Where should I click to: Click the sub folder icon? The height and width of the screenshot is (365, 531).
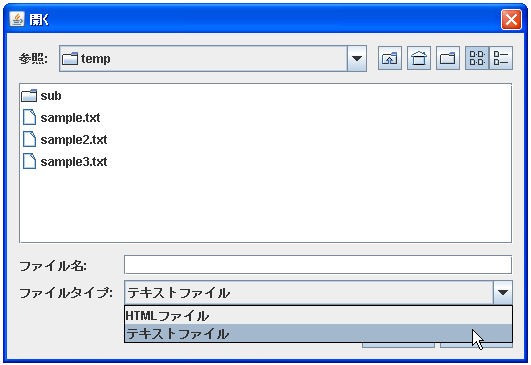[29, 96]
